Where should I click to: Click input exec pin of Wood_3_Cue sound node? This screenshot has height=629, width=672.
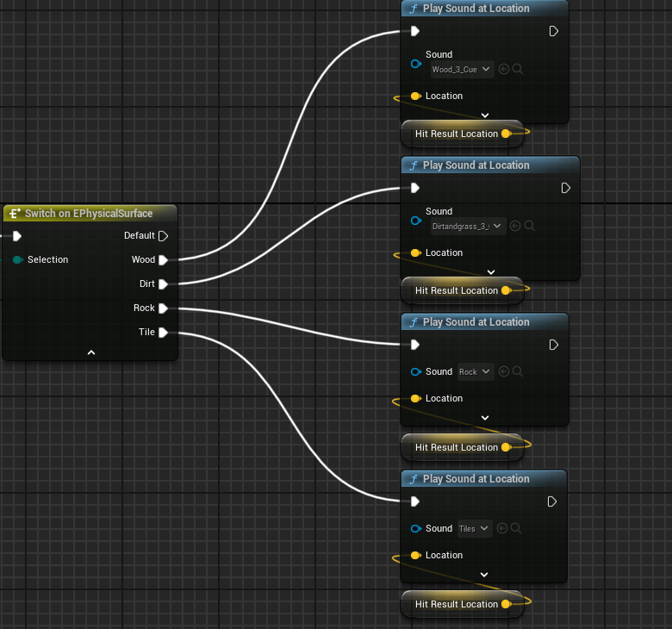[415, 31]
